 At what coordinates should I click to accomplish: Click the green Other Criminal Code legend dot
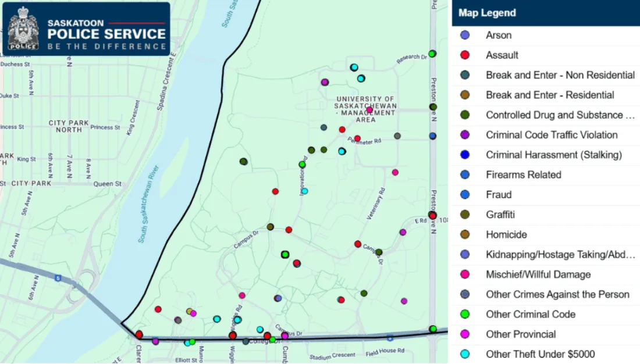[x=465, y=314]
